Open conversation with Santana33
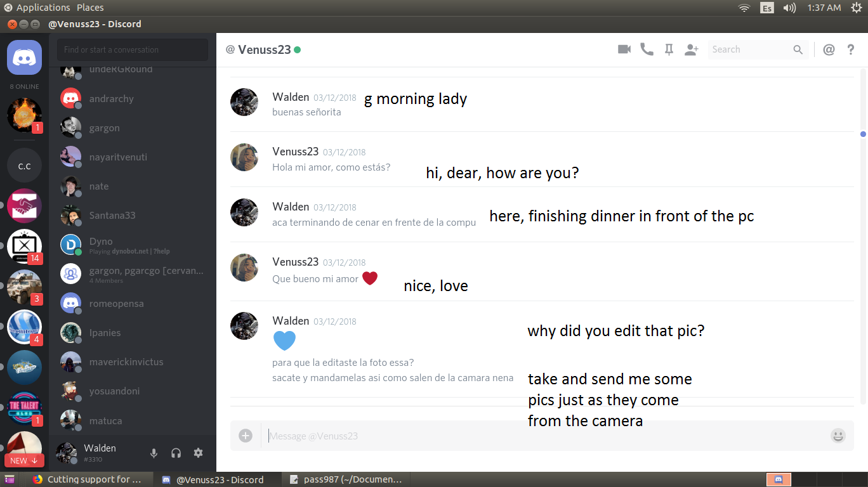Image resolution: width=868 pixels, height=487 pixels. click(132, 215)
